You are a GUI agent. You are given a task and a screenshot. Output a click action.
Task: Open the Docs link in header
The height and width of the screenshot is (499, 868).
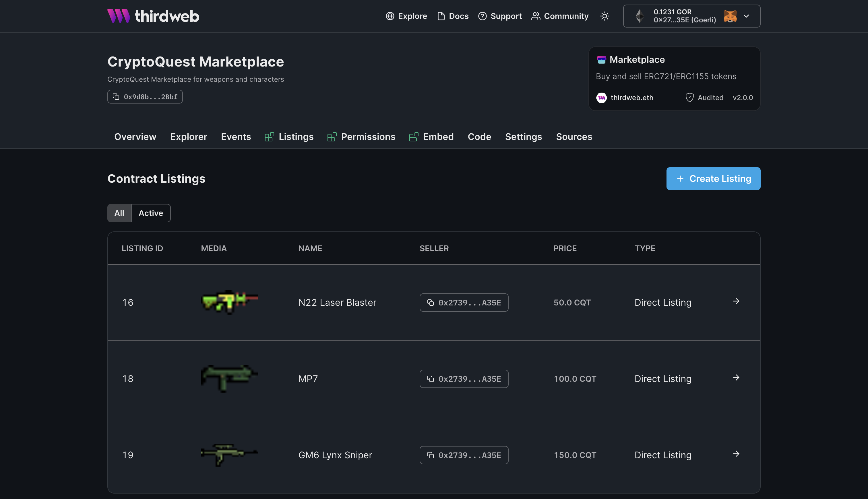pyautogui.click(x=453, y=16)
